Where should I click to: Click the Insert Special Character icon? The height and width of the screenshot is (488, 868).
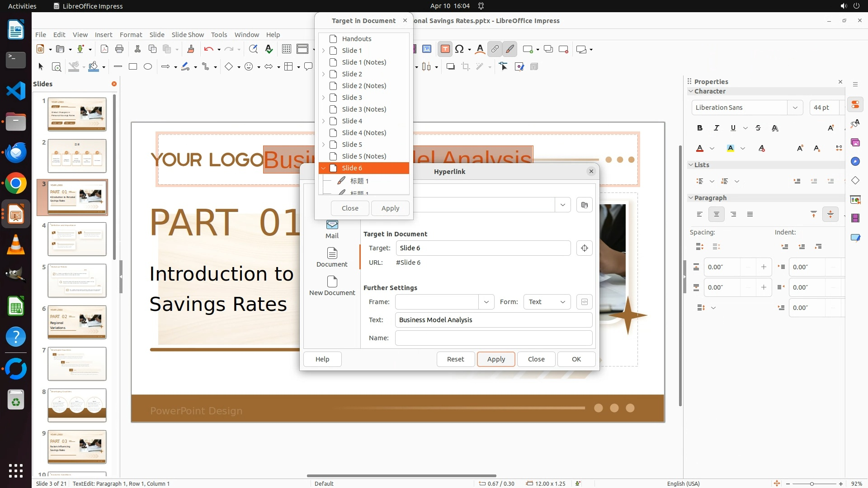click(459, 49)
